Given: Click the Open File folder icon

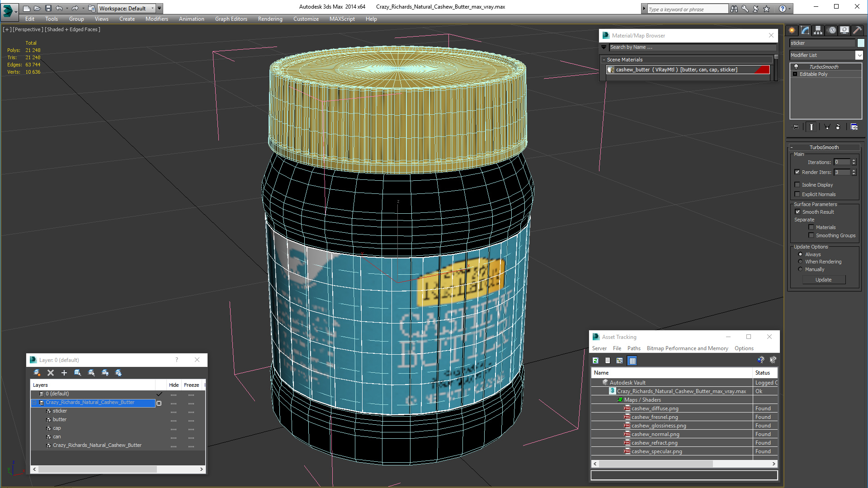Looking at the screenshot, I should [x=38, y=8].
